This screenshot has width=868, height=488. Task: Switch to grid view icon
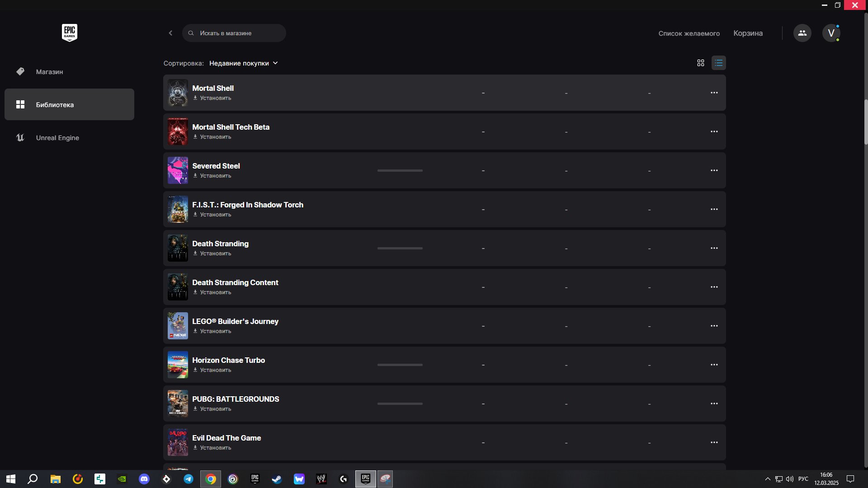click(701, 63)
